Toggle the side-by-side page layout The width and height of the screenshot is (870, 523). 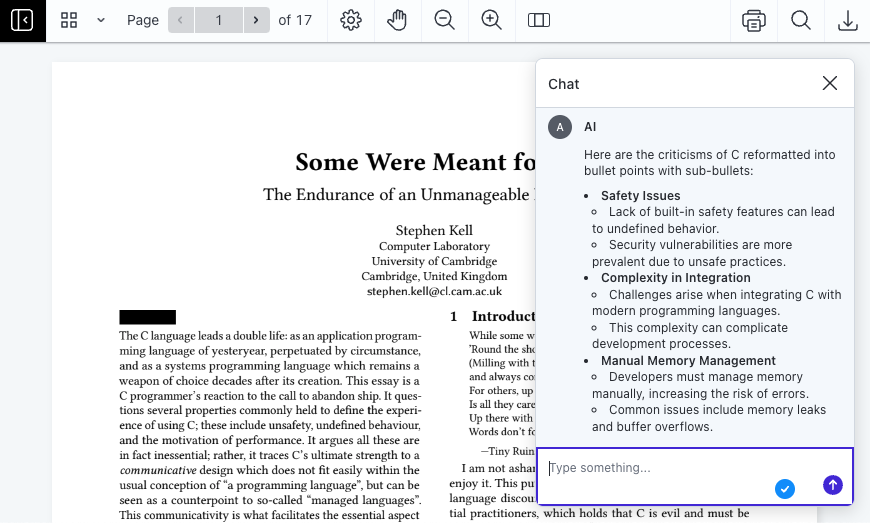[x=539, y=20]
